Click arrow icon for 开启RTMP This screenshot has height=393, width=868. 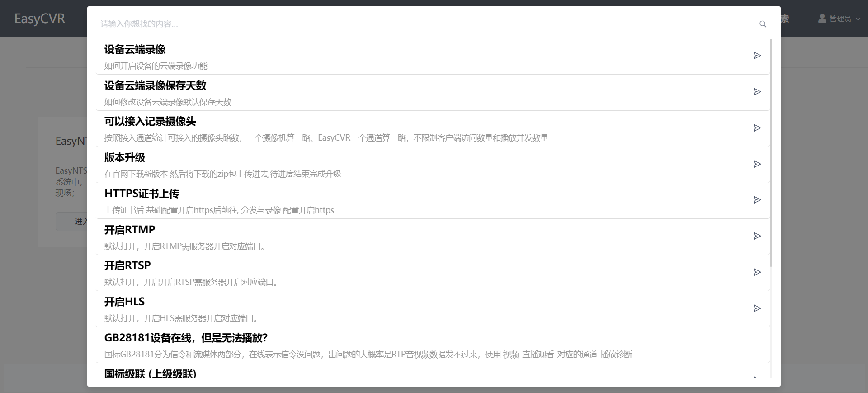(x=757, y=236)
